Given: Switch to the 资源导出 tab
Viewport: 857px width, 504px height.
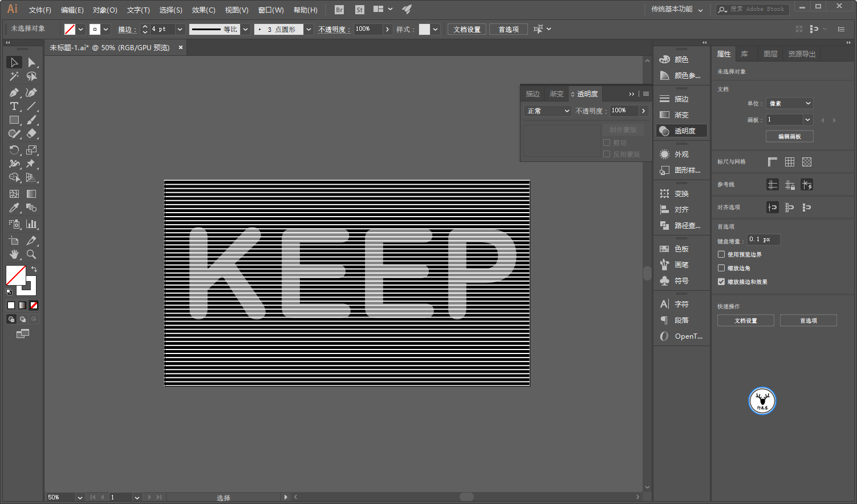Looking at the screenshot, I should [802, 54].
